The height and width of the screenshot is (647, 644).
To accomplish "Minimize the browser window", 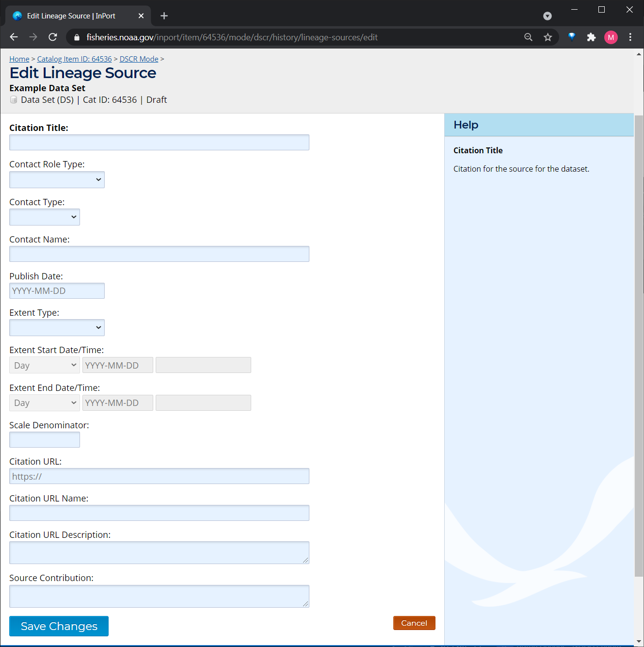I will 574,10.
